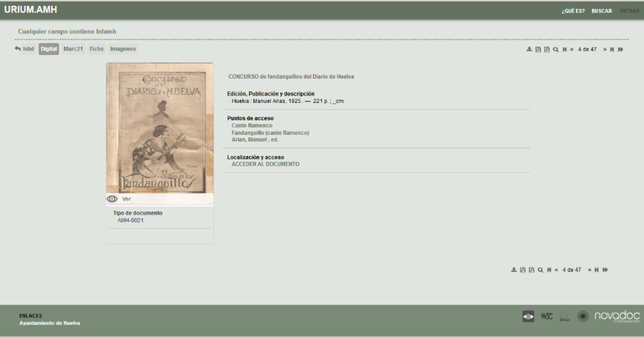Click the sunburst logo in footer
This screenshot has height=337, width=644.
tap(583, 316)
